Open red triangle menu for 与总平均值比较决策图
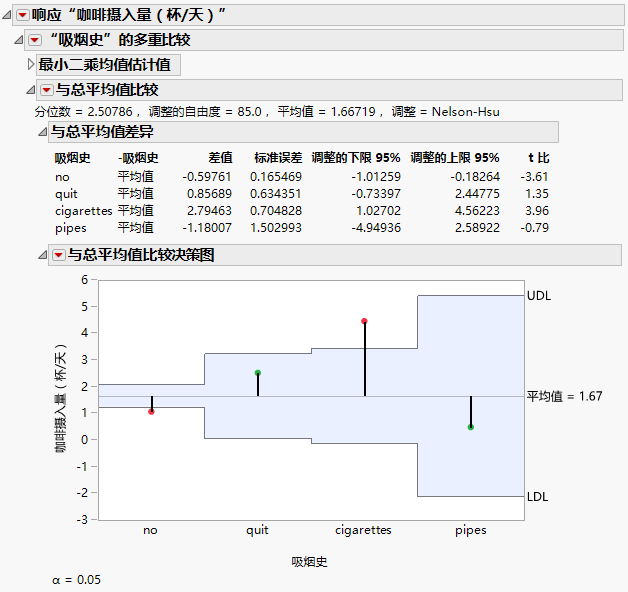This screenshot has height=592, width=628. click(58, 255)
